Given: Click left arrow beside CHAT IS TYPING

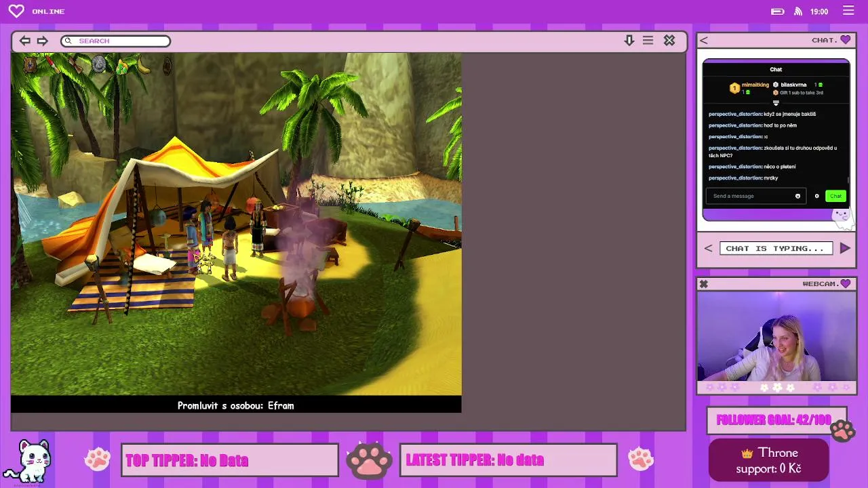Looking at the screenshot, I should (x=708, y=249).
